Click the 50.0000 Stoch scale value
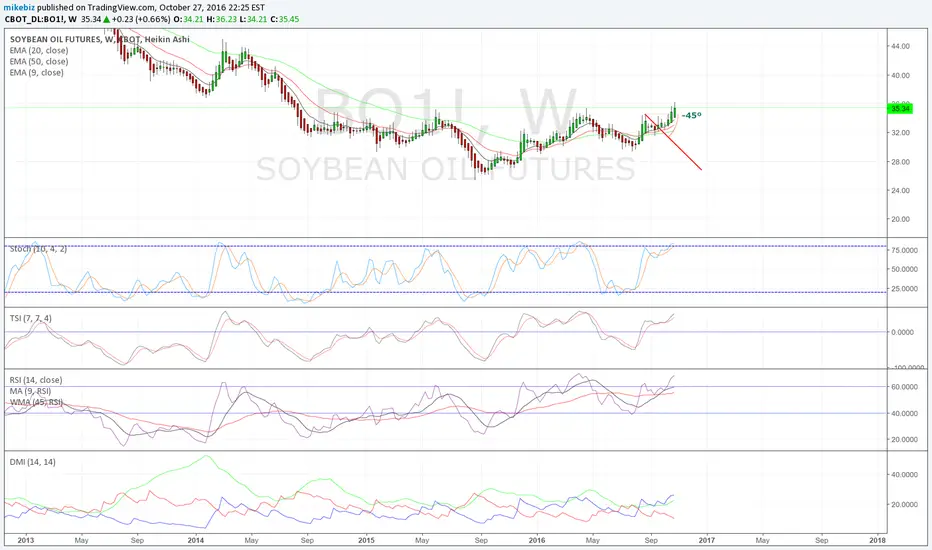 (x=903, y=269)
